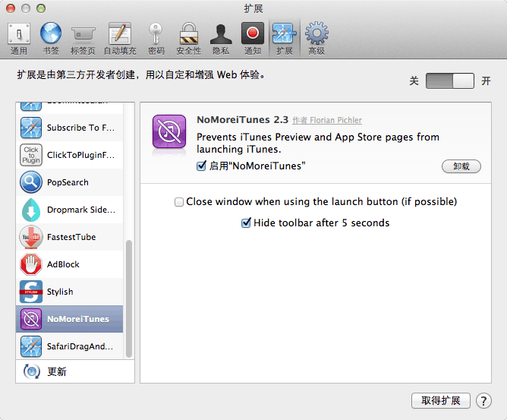Click the NoMoreiTunes 2.3 title text
The width and height of the screenshot is (507, 420).
242,120
